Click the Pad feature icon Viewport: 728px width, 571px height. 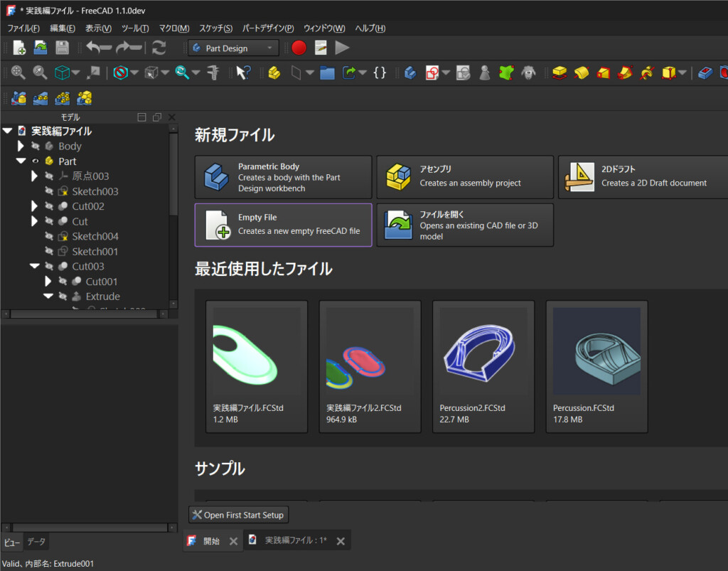pos(560,73)
